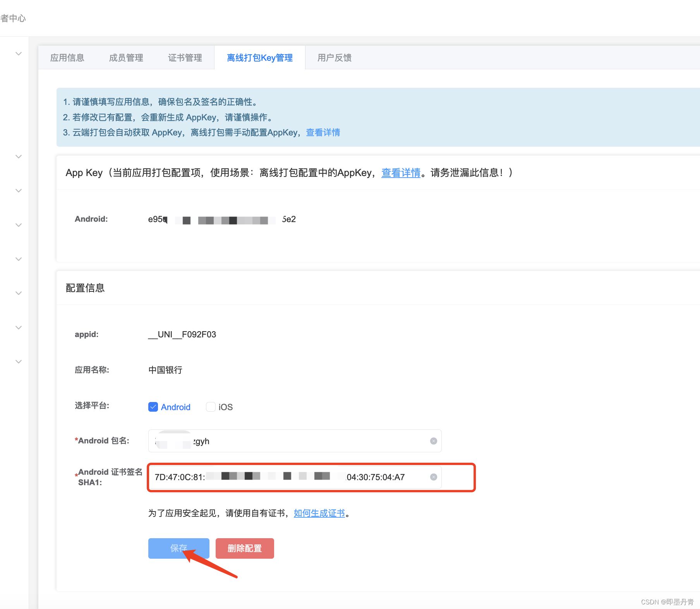This screenshot has width=700, height=609.
Task: Switch to the 成员管理 tab
Action: (126, 58)
